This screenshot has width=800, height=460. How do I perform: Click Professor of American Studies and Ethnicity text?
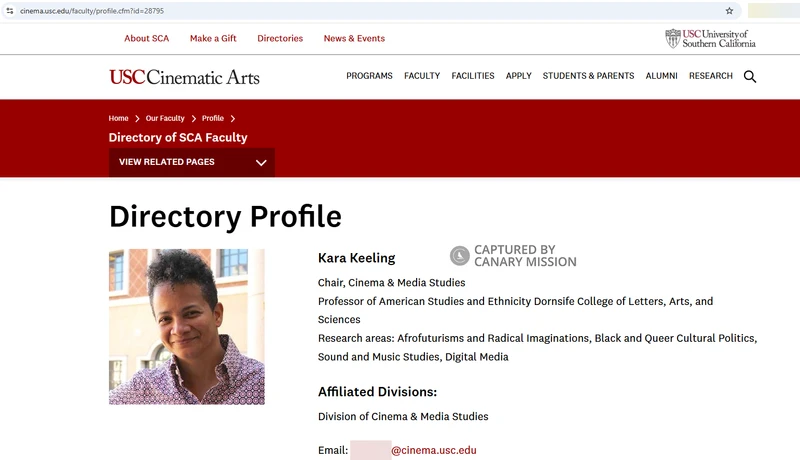pos(515,311)
